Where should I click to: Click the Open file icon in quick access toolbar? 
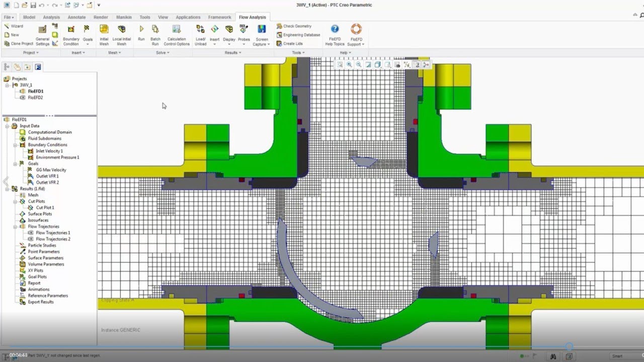24,5
